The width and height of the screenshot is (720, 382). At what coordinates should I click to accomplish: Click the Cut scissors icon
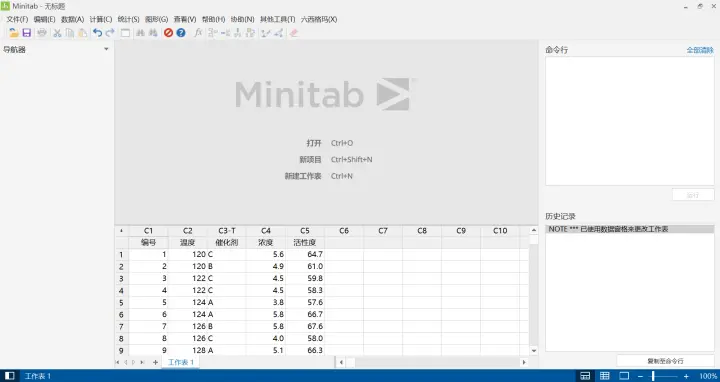click(57, 33)
